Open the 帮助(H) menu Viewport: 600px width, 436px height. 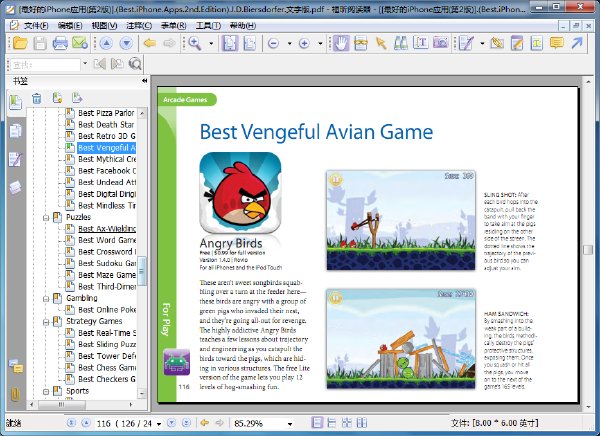[x=243, y=26]
